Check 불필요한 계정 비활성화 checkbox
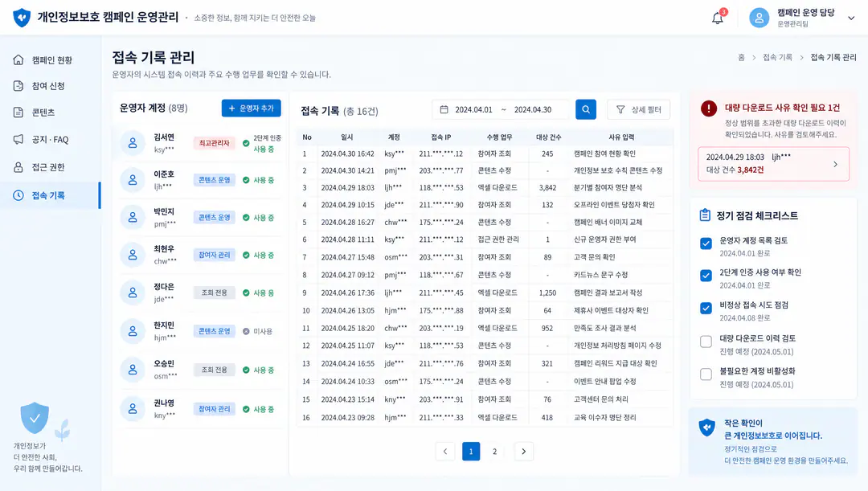 click(x=706, y=374)
